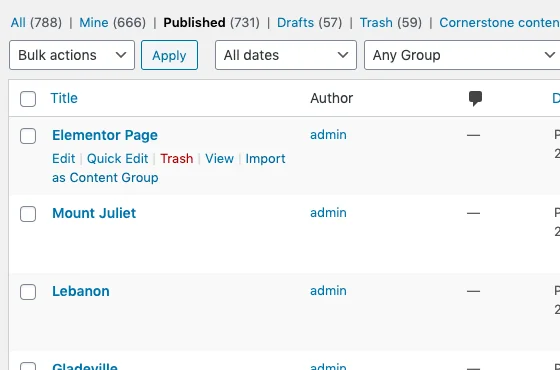Click View under Elementor Page
Screen dimensions: 560x370
(x=219, y=159)
